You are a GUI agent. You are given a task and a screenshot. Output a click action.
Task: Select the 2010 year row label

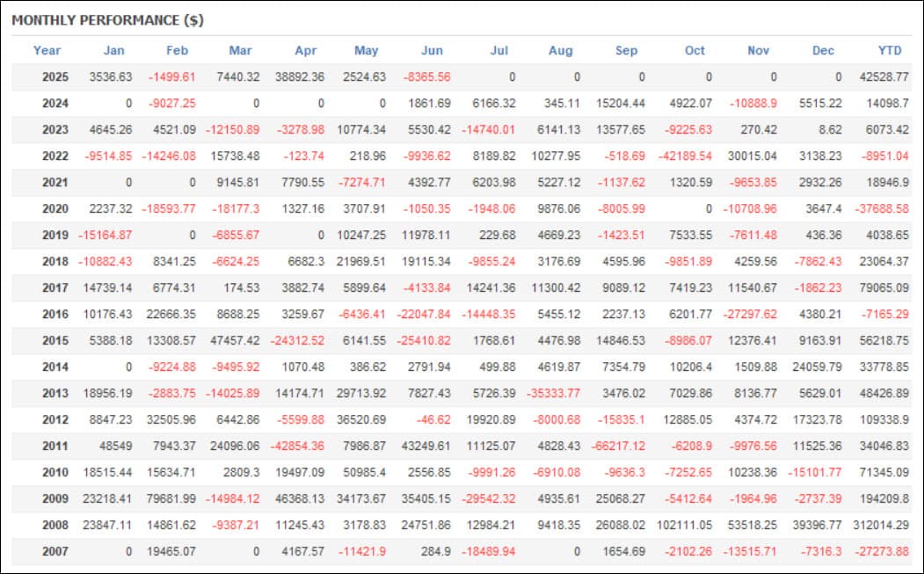pyautogui.click(x=55, y=473)
